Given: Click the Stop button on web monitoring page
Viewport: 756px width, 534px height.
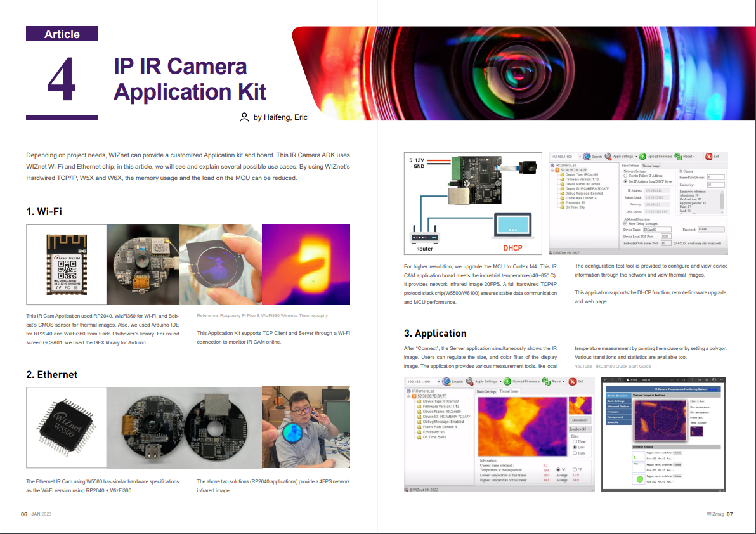Looking at the screenshot, I should tap(701, 401).
